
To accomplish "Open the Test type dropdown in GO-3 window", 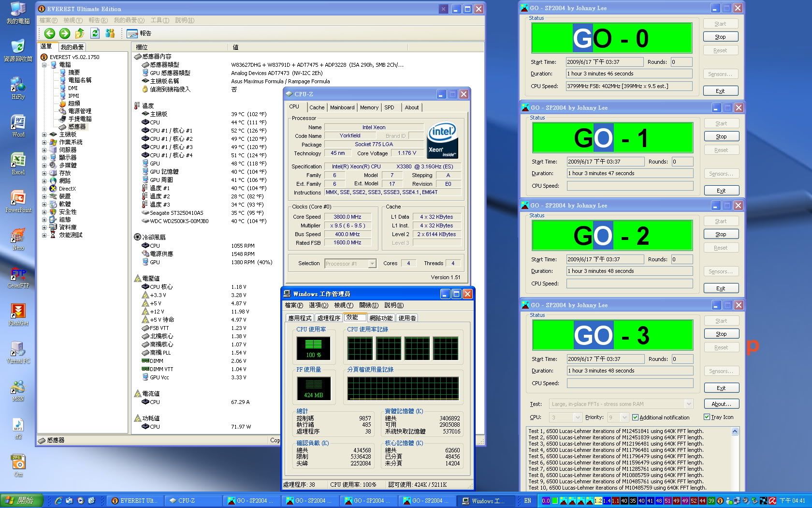I will click(621, 404).
